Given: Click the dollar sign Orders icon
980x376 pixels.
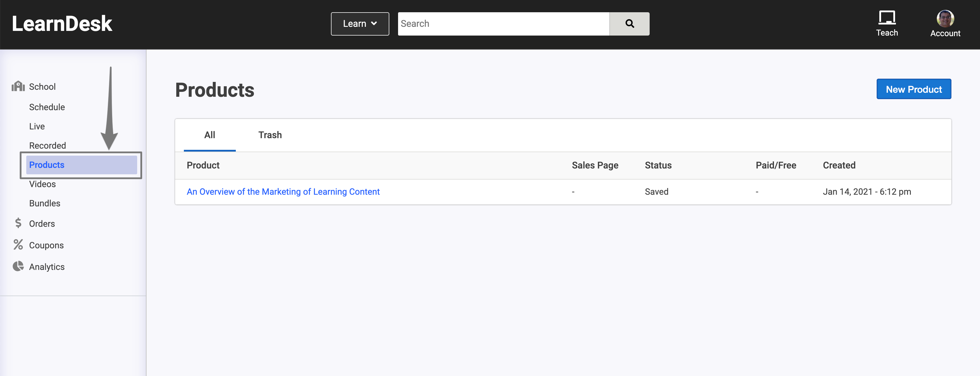Looking at the screenshot, I should [x=18, y=223].
